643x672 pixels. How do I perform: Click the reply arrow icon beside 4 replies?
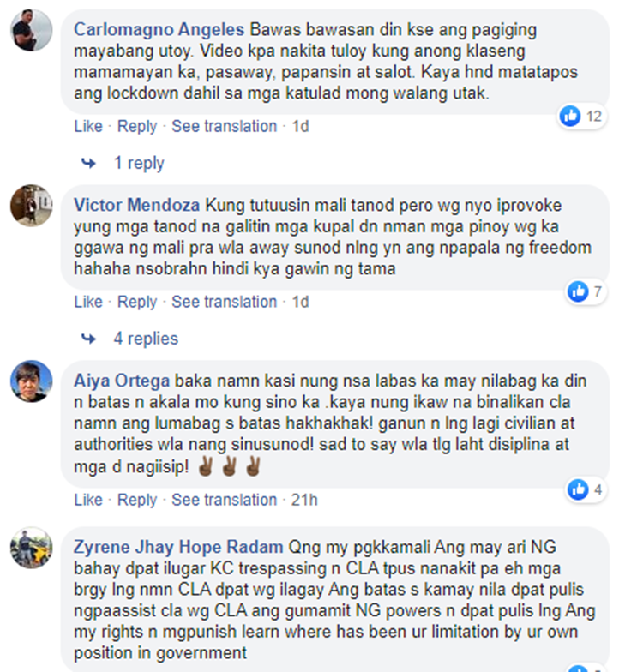[89, 339]
